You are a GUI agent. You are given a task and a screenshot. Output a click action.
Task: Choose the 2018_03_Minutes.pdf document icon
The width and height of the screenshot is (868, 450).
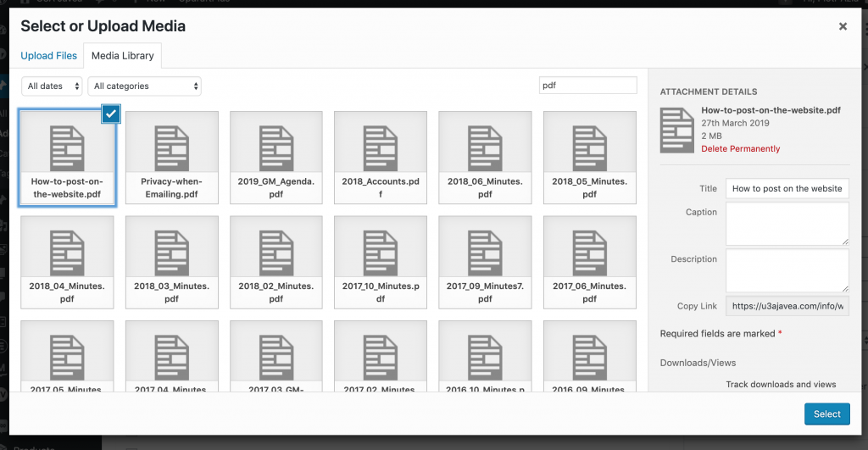click(171, 253)
